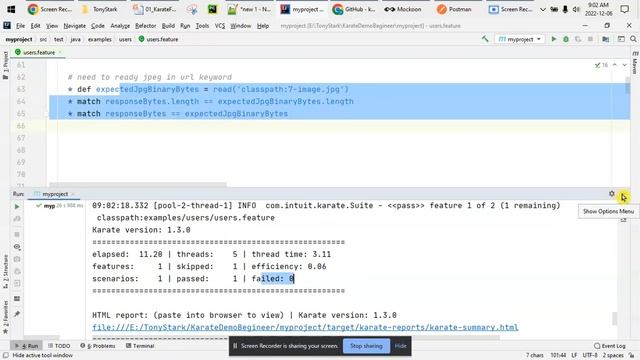The image size is (640, 360).
Task: Select the users.feature editor tab
Action: [x=38, y=52]
